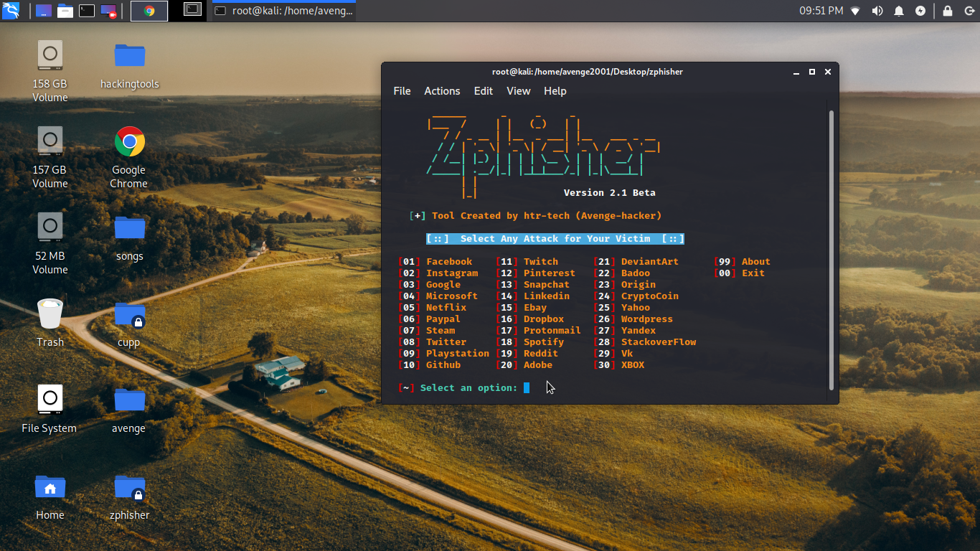
Task: Select the avenge folder on the desktop
Action: pyautogui.click(x=130, y=409)
